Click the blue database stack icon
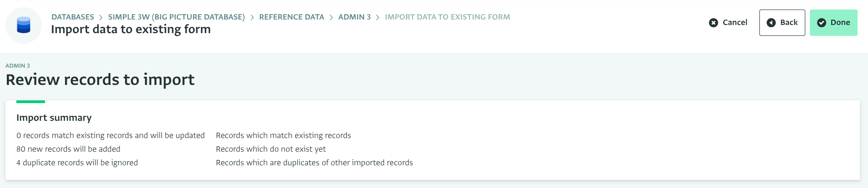Image resolution: width=868 pixels, height=188 pixels. pyautogui.click(x=24, y=25)
